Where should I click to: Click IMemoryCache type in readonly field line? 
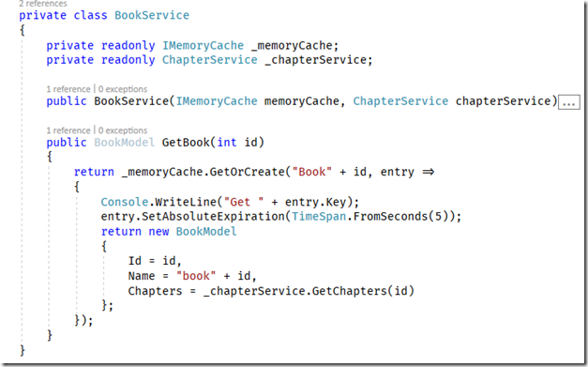203,46
